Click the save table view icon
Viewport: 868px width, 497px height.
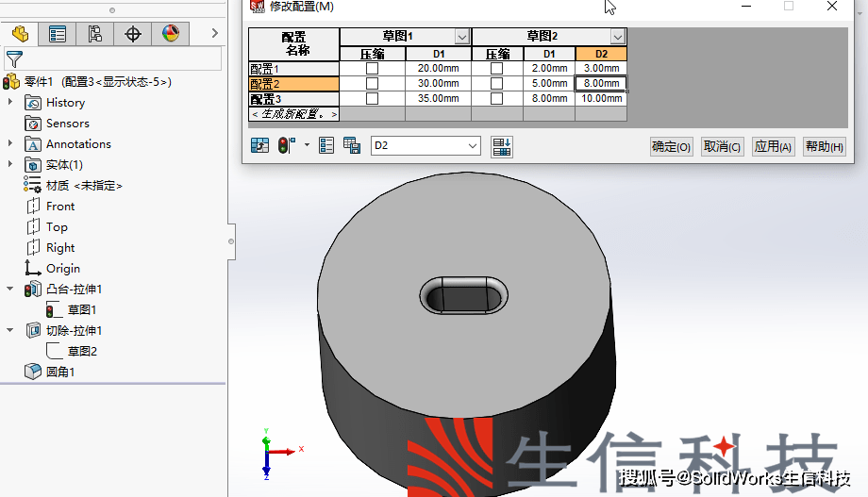[352, 146]
